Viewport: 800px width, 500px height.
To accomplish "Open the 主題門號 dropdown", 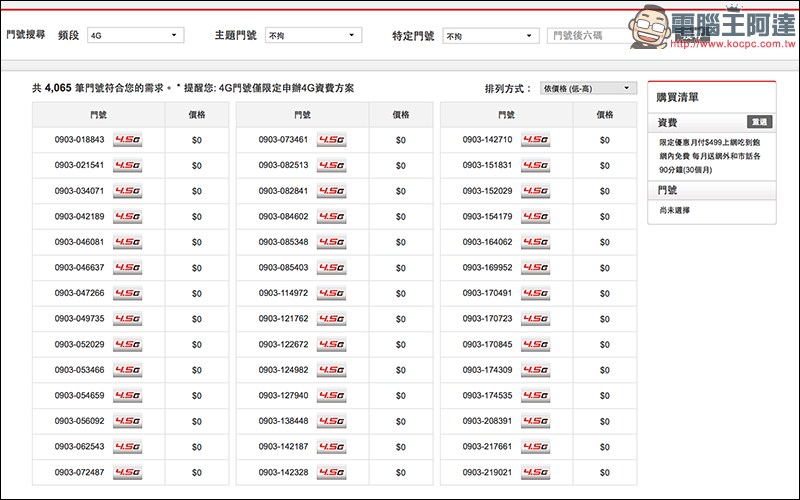I will (x=313, y=35).
